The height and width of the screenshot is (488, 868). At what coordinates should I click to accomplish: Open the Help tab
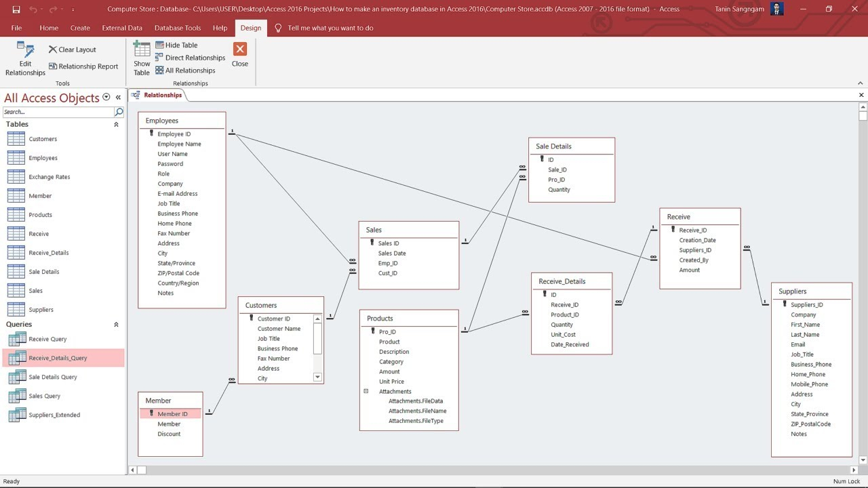[220, 28]
